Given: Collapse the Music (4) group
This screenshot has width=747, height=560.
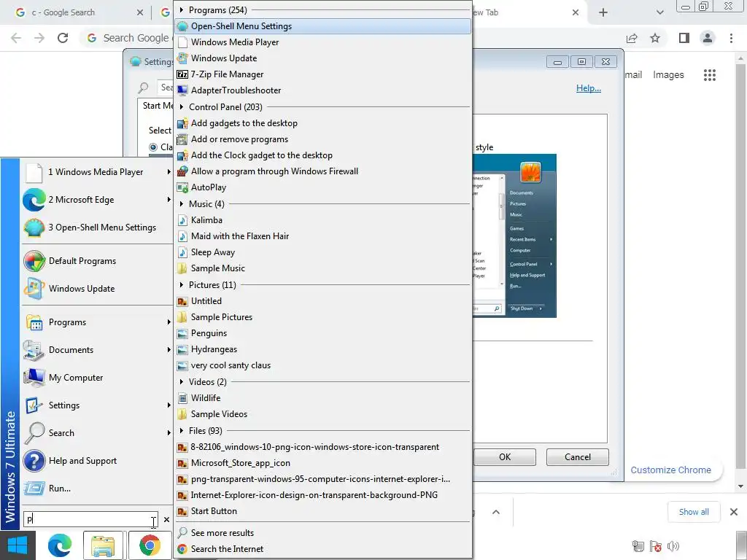Looking at the screenshot, I should [x=182, y=204].
